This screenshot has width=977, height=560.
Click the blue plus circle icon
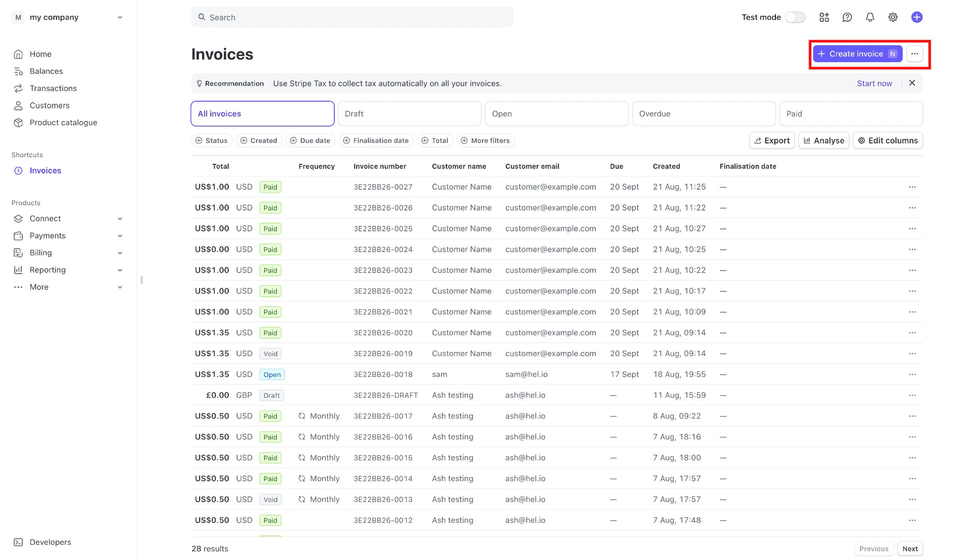click(x=916, y=17)
